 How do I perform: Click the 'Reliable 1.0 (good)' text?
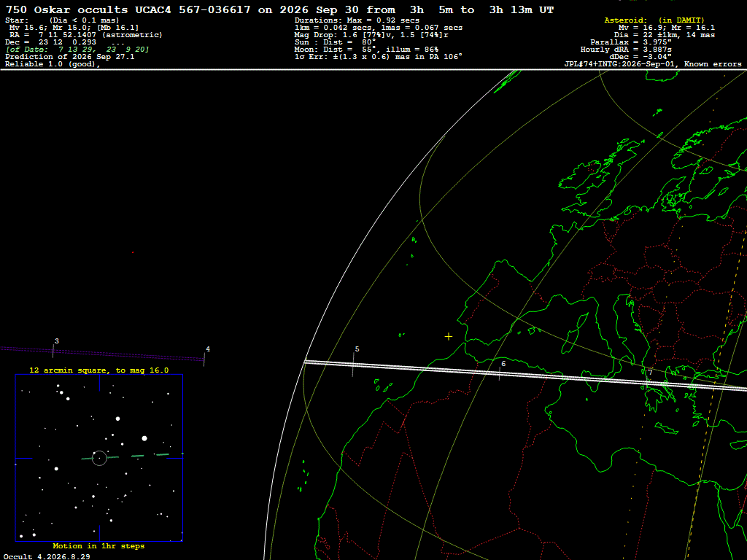(53, 64)
